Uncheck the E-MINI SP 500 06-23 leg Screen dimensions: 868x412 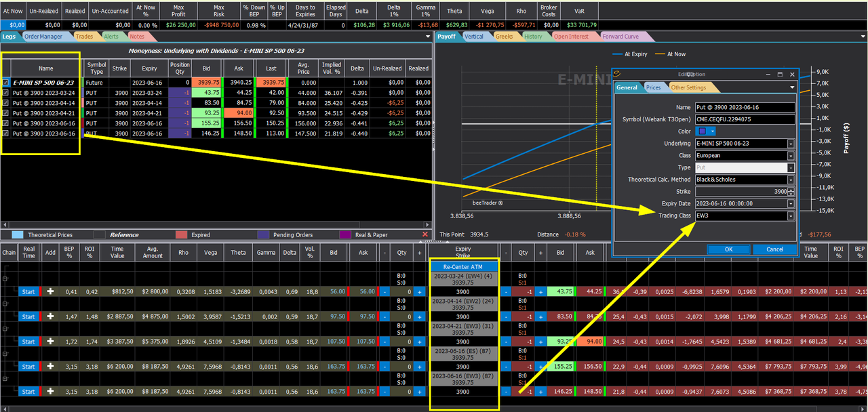pos(5,83)
